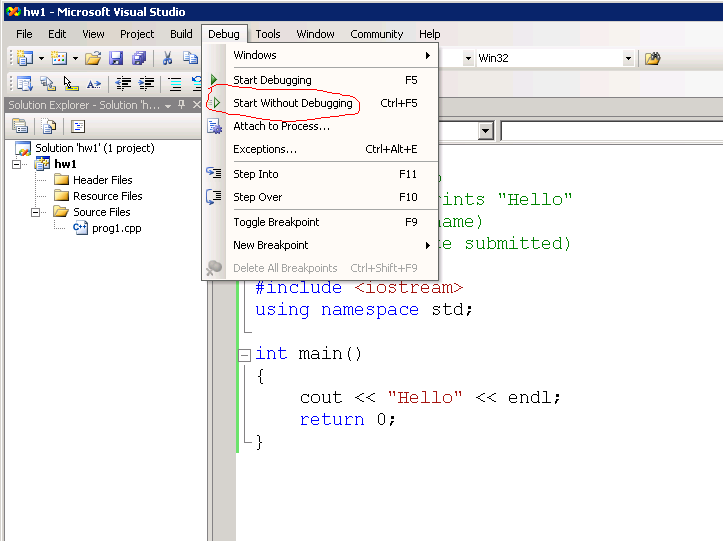Open the editor scope dropdown arrow
Image resolution: width=723 pixels, height=541 pixels.
485,131
